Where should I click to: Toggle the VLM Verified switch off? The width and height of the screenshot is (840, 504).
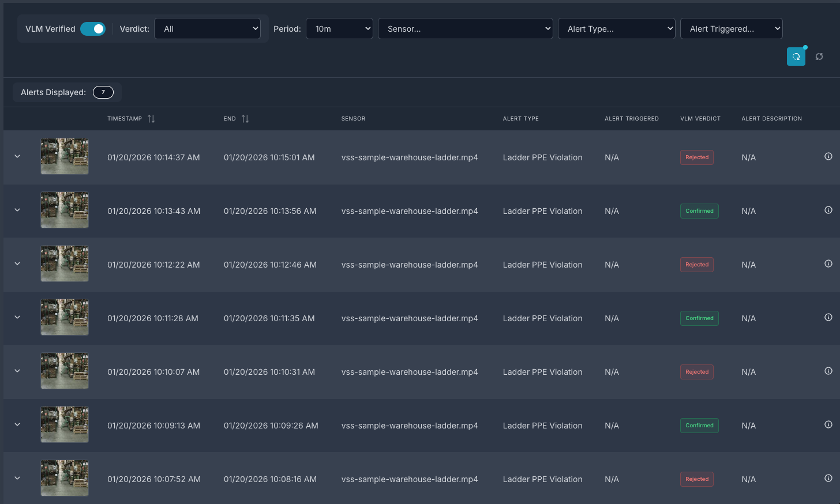(93, 28)
